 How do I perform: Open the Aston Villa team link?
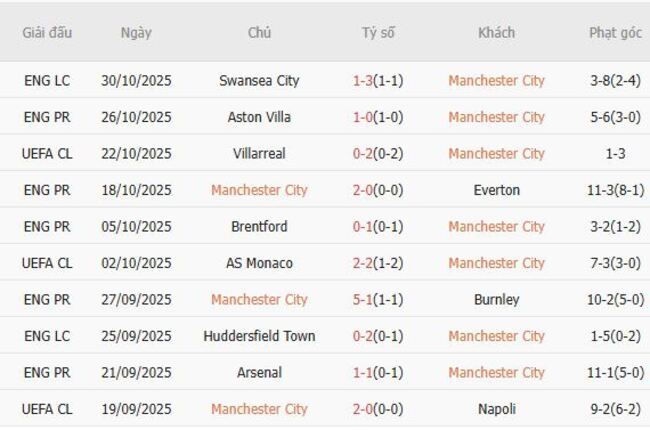coord(259,117)
